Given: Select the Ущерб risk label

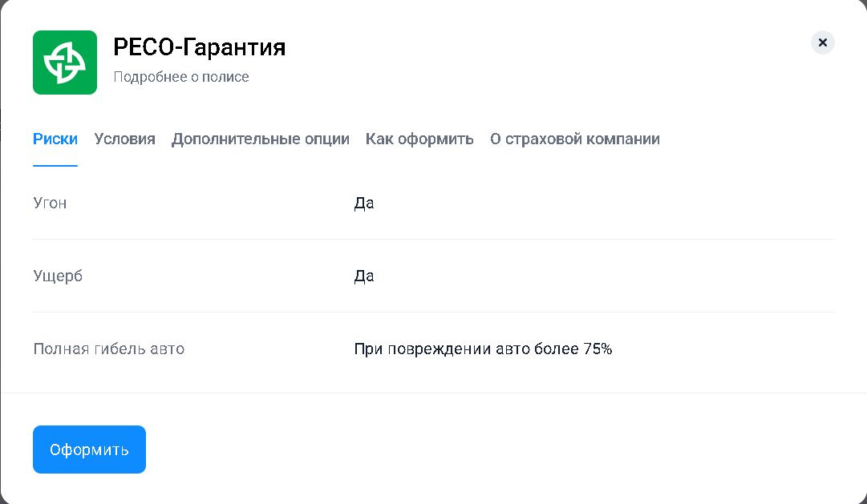Looking at the screenshot, I should click(x=58, y=276).
